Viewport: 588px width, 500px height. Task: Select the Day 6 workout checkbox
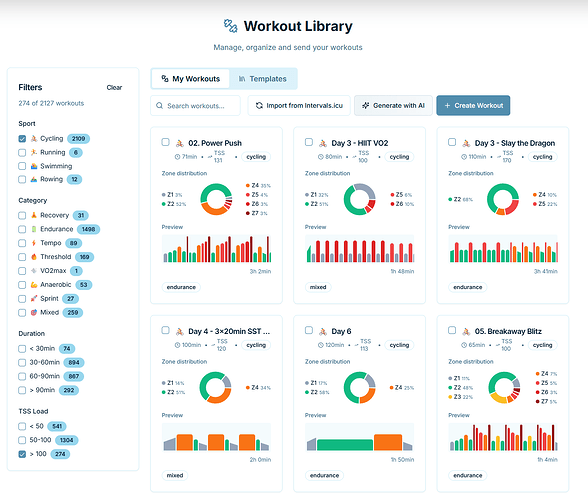(x=309, y=330)
